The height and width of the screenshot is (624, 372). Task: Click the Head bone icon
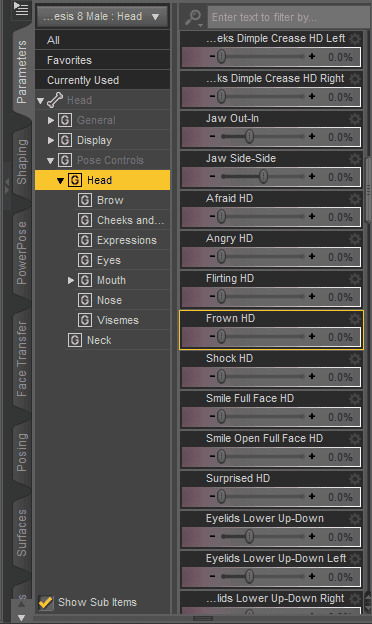[x=55, y=100]
